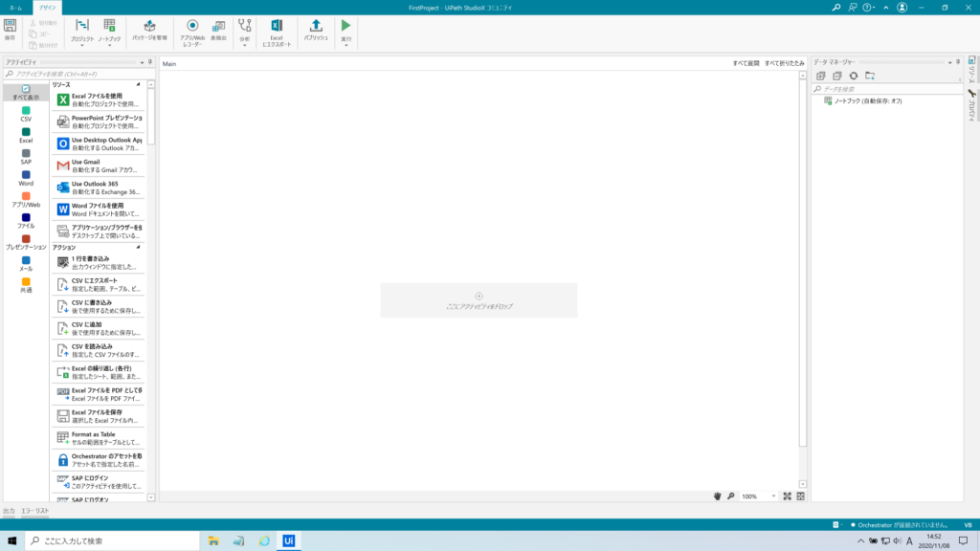Click the data manager search field
980x551 pixels.
point(887,89)
